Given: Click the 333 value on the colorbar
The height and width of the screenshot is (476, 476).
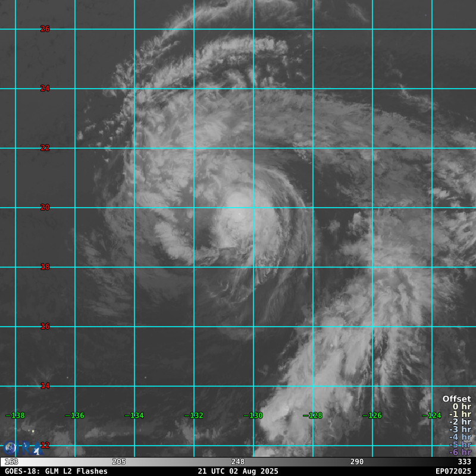Looking at the screenshot, I should click(x=464, y=462).
